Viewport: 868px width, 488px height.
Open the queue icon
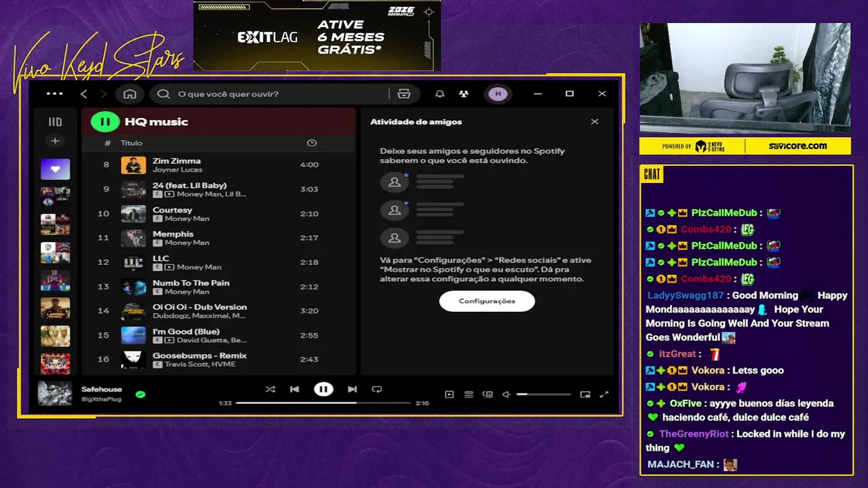pos(469,394)
